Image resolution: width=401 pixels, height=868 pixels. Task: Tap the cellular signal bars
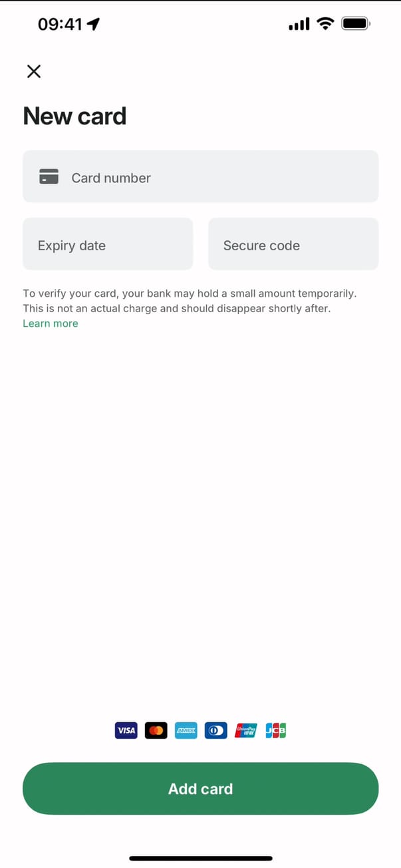299,25
